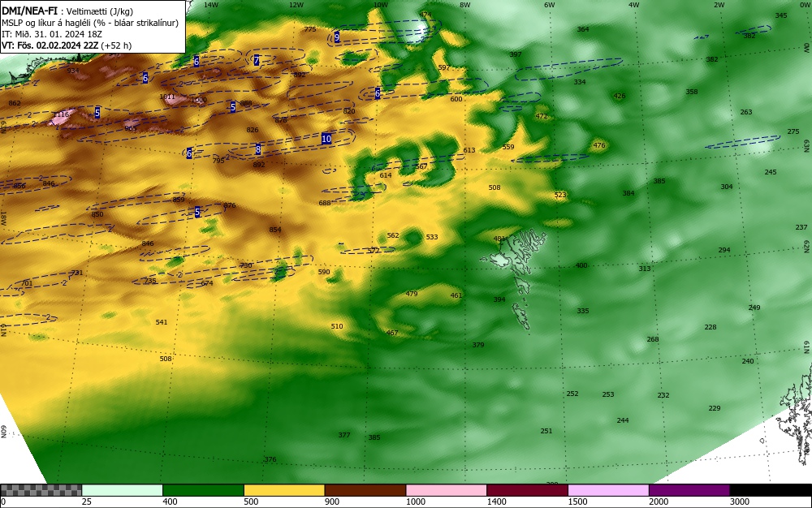Select the CAPE value 826

(253, 131)
